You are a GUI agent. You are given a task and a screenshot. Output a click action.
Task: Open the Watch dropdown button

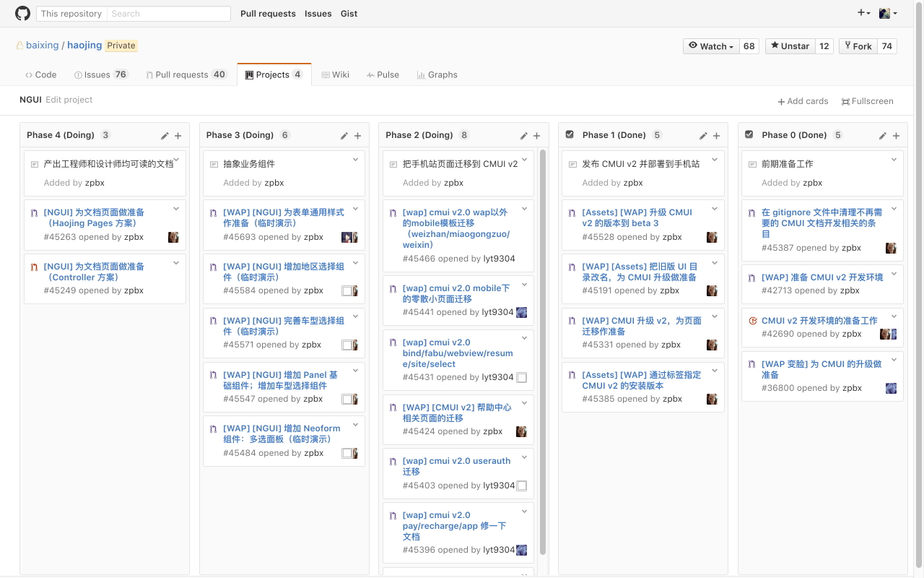[x=711, y=46]
